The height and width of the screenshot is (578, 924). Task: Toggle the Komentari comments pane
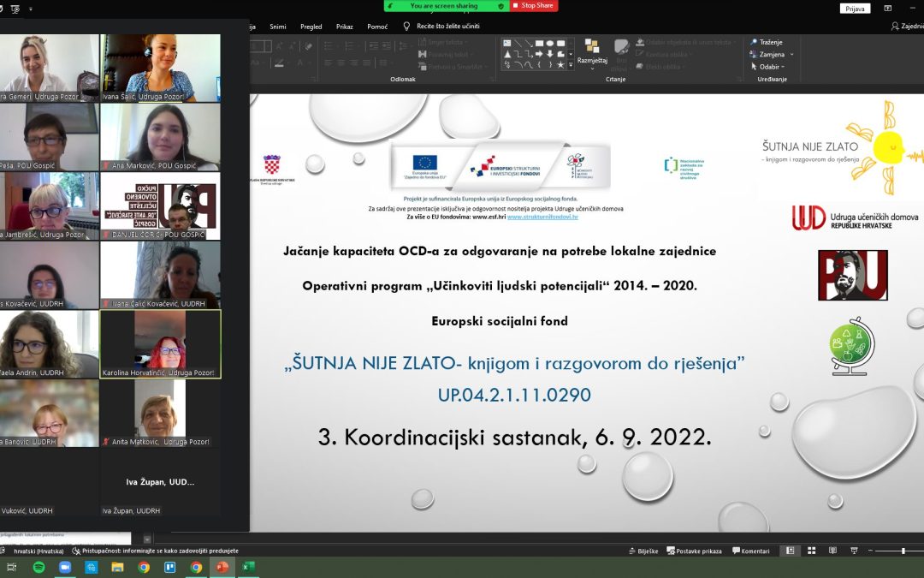(x=751, y=551)
